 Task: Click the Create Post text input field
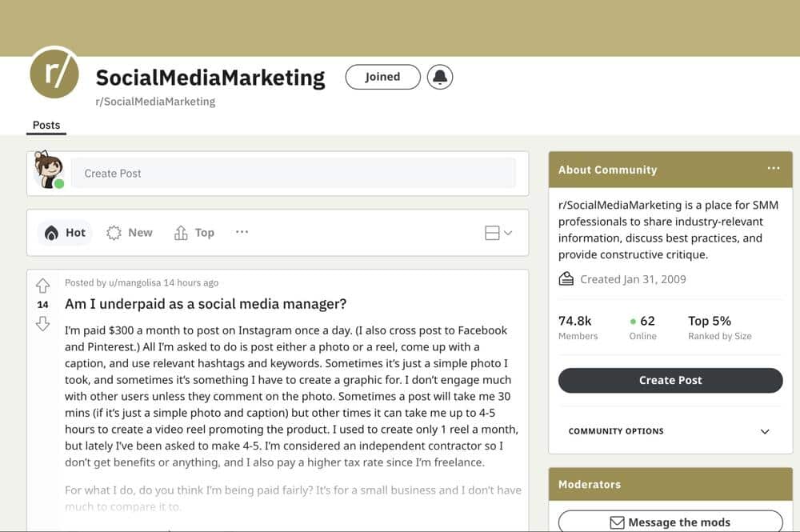(293, 173)
